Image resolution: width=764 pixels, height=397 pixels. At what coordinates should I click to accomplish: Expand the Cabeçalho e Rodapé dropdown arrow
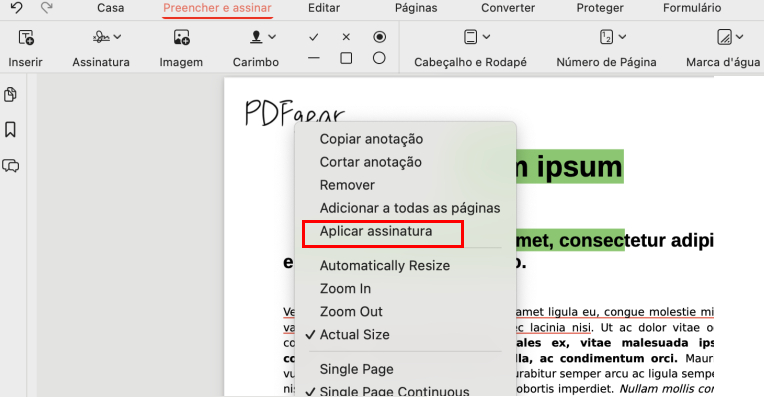486,37
